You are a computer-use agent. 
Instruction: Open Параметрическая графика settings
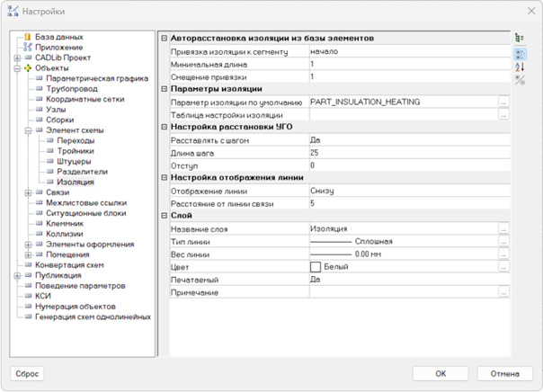97,78
